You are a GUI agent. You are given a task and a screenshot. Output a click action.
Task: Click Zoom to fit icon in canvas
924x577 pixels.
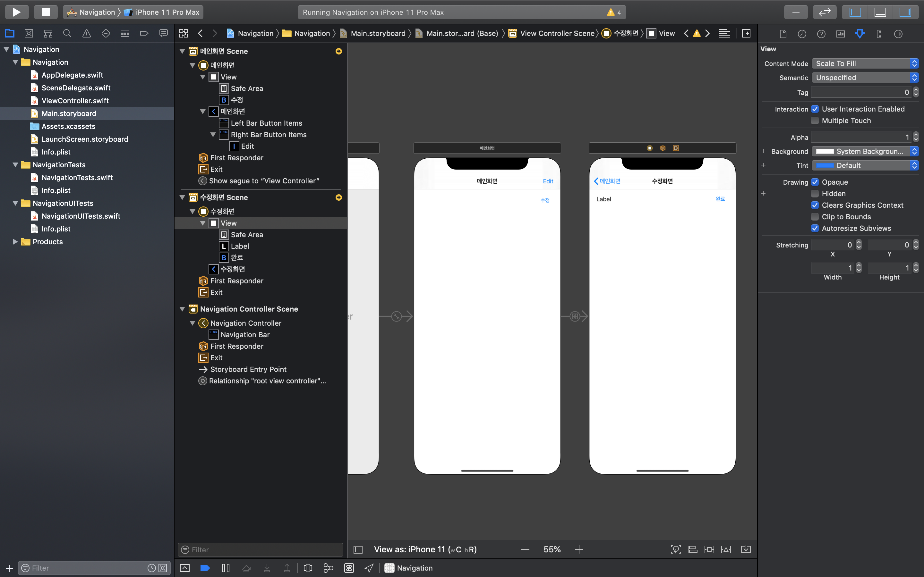click(675, 549)
